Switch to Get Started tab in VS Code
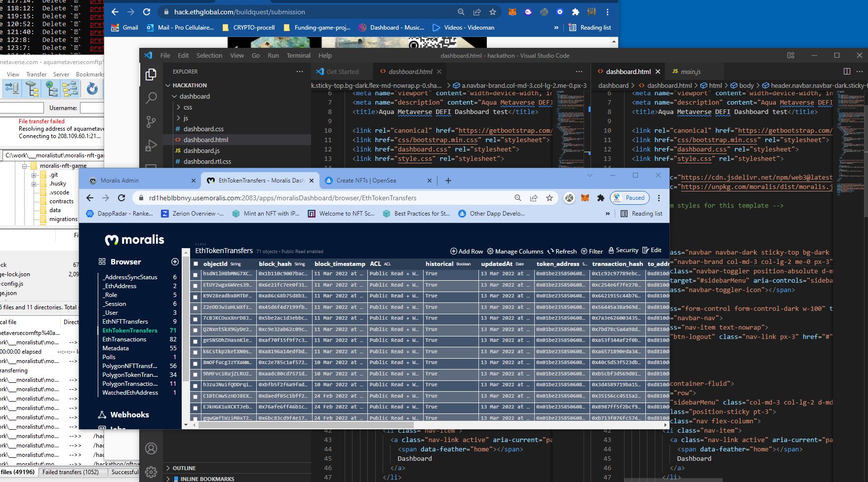 [x=342, y=72]
